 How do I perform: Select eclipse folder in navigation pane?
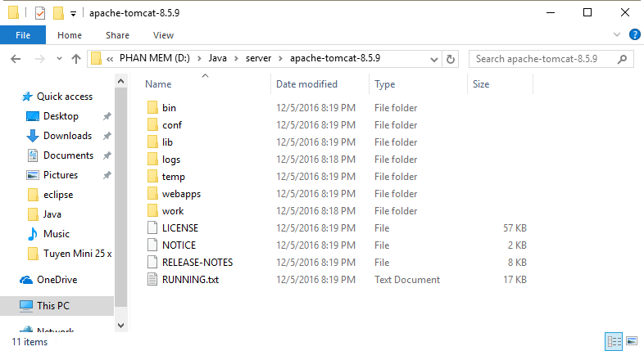click(58, 195)
